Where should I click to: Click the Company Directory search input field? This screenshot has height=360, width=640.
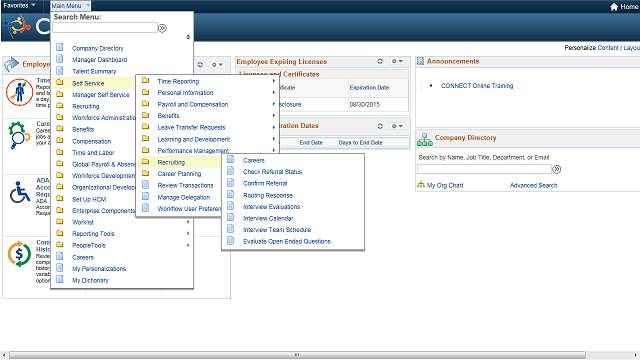pos(484,169)
